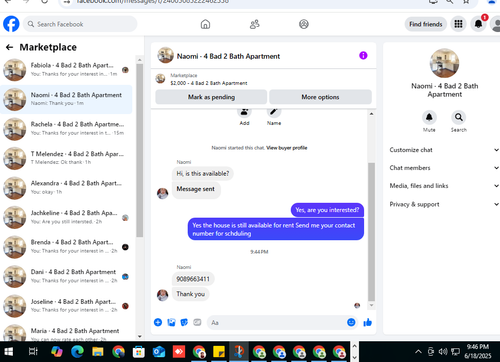This screenshot has height=362, width=500.
Task: Click Find friends button
Action: [x=426, y=24]
